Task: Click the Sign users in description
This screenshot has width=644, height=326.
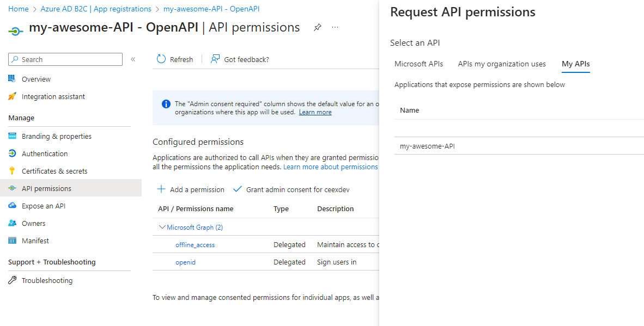Action: [337, 262]
